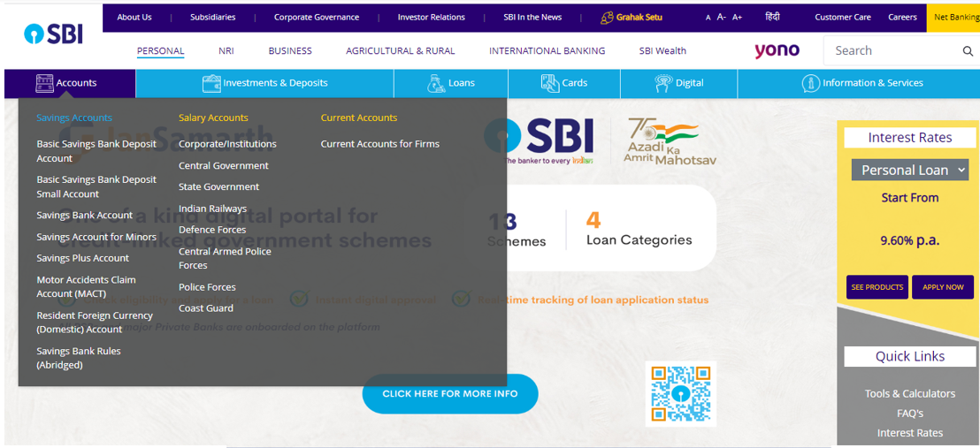Switch language to Hindi

(x=772, y=17)
